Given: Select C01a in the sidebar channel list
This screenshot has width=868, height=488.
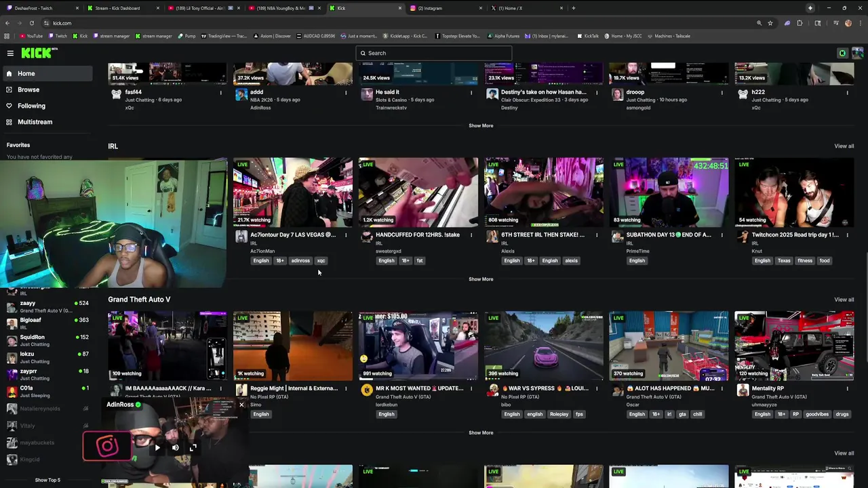Looking at the screenshot, I should click(x=46, y=391).
